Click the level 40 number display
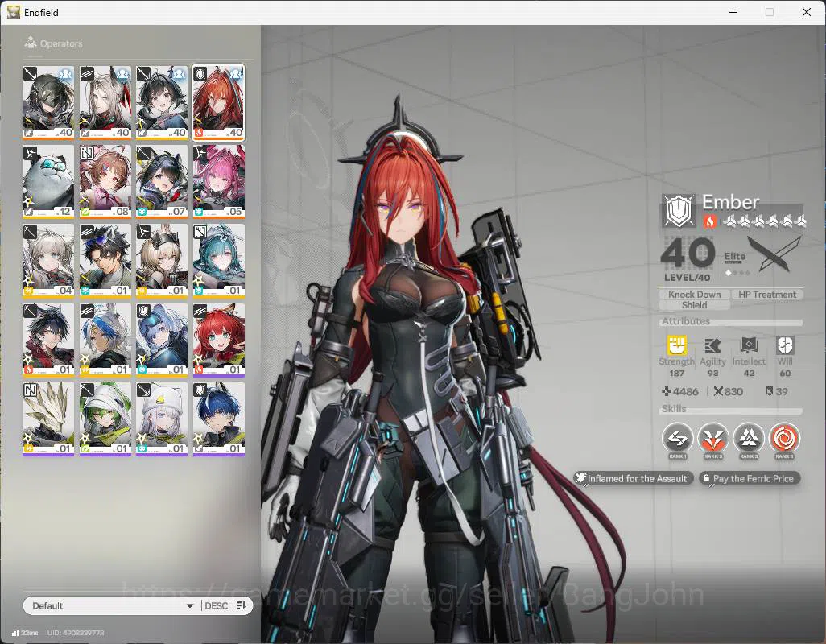Image resolution: width=826 pixels, height=644 pixels. tap(688, 254)
